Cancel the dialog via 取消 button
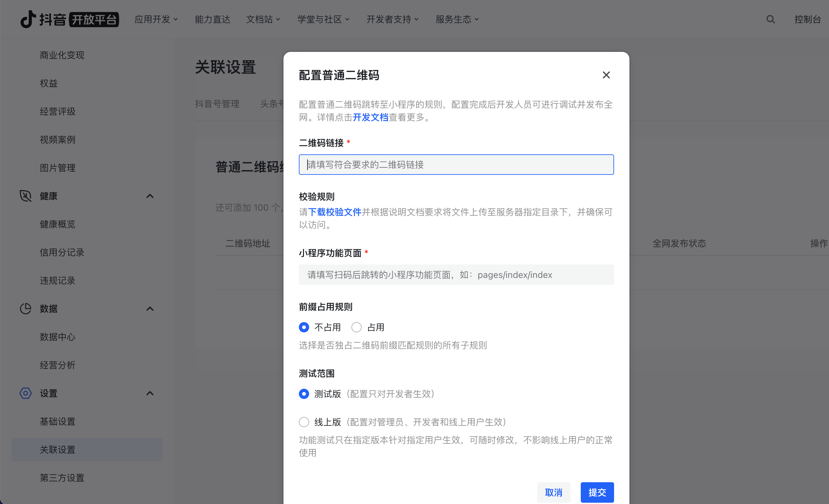 554,492
